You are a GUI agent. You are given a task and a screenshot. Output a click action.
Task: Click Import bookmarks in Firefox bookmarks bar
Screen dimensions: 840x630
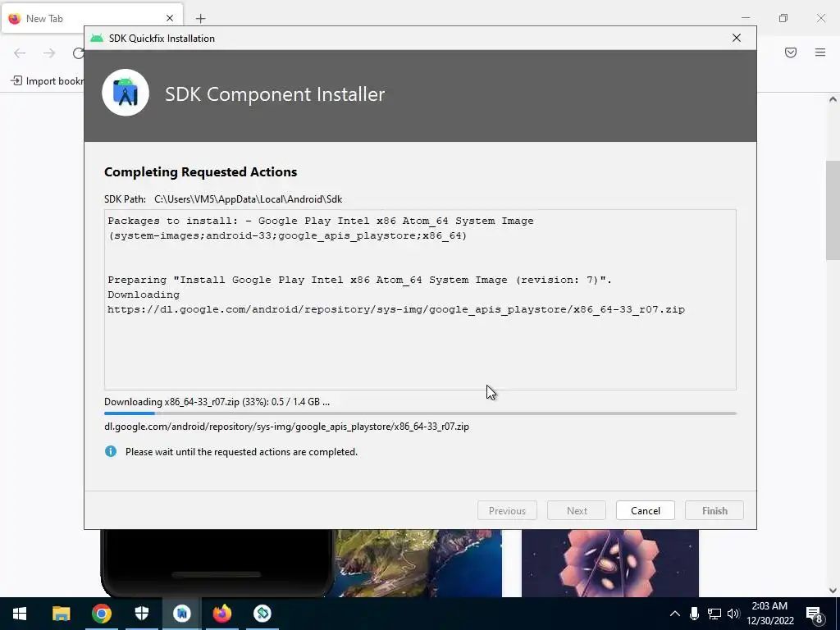(47, 81)
